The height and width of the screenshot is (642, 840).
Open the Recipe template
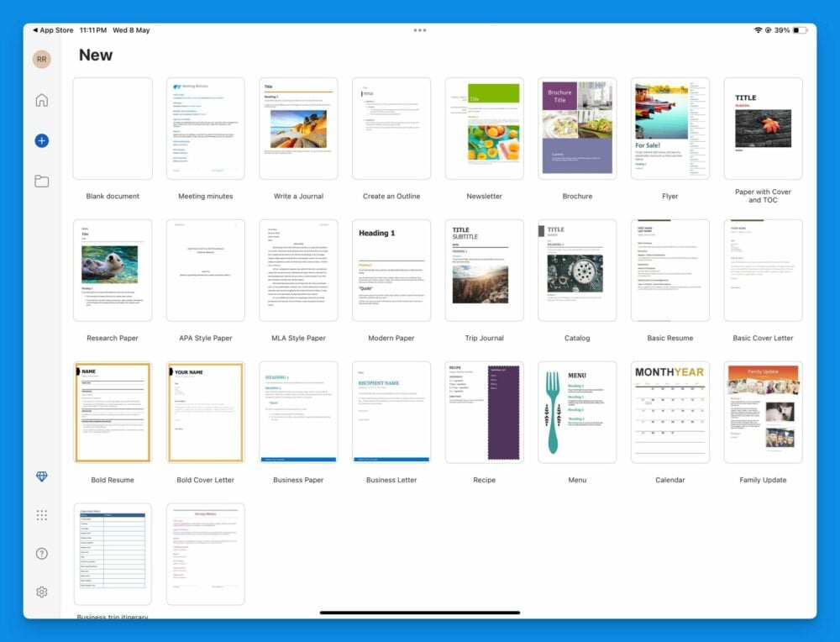click(x=485, y=412)
